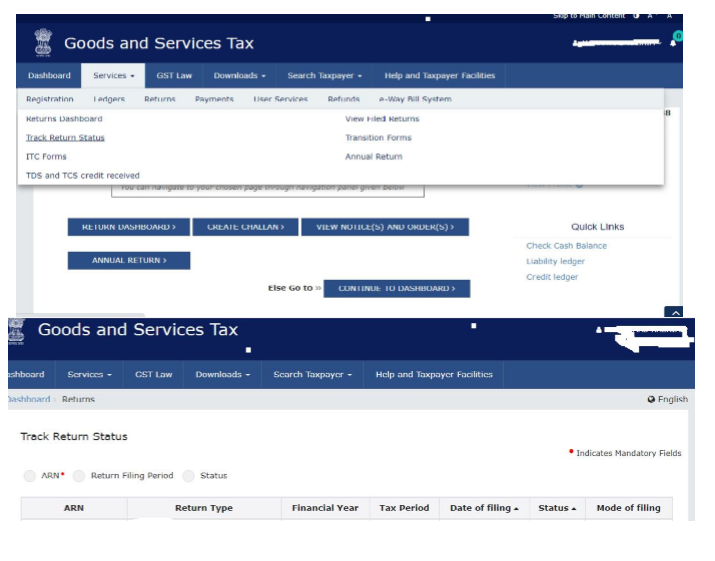Click the RETURN DASHBOARD button

point(129,227)
